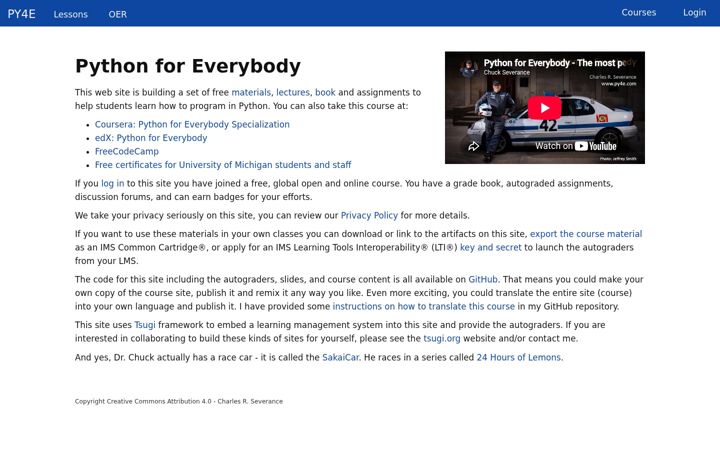The image size is (720, 450).
Task: Click the Python for Everybody heading
Action: click(x=188, y=66)
